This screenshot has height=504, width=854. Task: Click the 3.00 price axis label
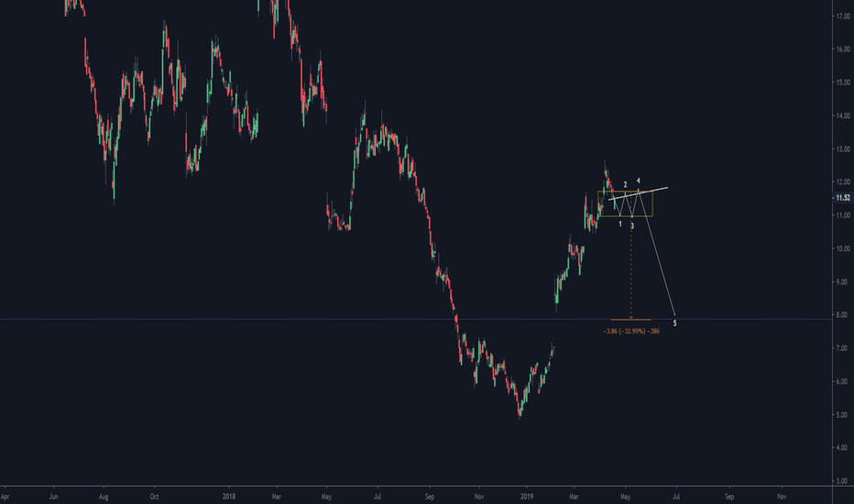pos(843,481)
